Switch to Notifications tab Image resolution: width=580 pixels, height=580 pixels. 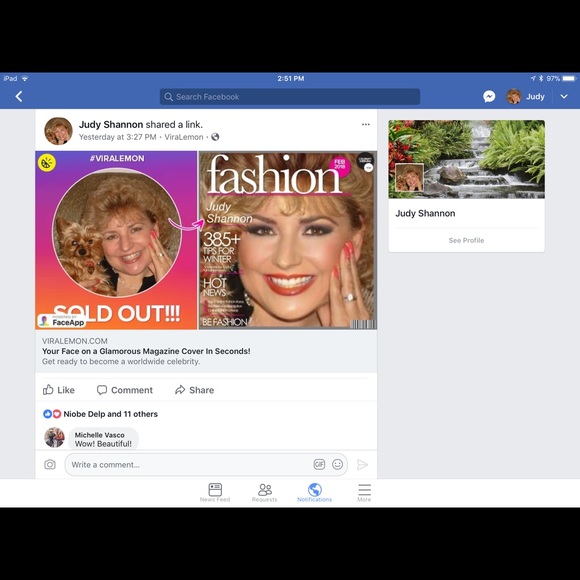point(314,493)
